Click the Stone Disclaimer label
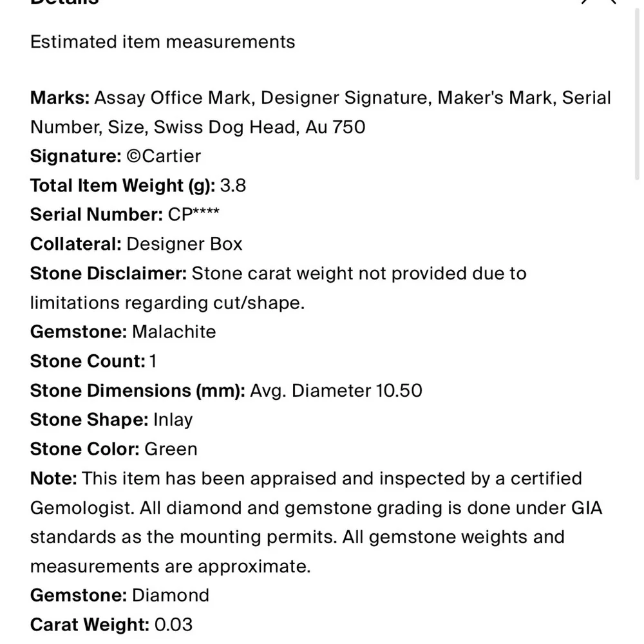 tap(108, 274)
